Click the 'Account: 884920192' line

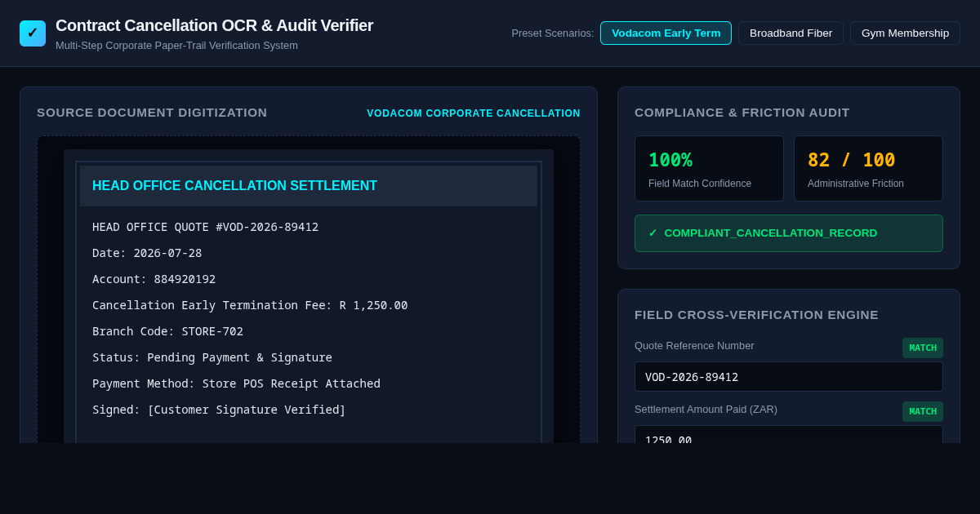pos(154,279)
